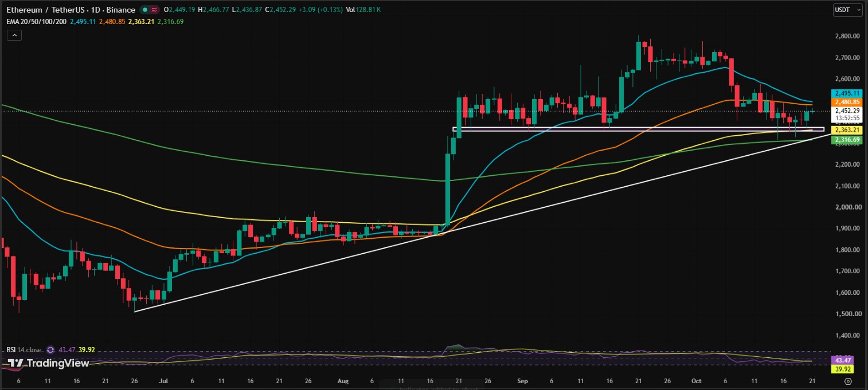Click the orange 2,480.85 EMA price label
868x390 pixels.
coord(846,103)
